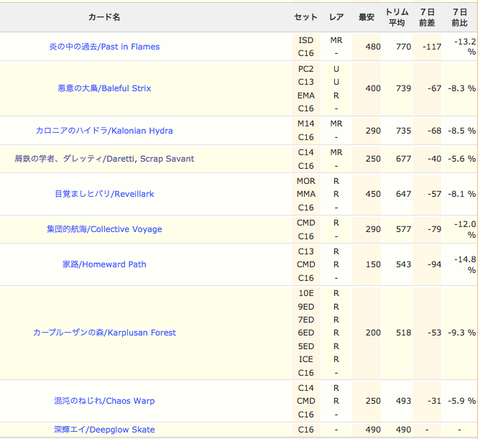Image resolution: width=480 pixels, height=439 pixels.
Task: Open the Kalonian Hydra card link
Action: 104,131
